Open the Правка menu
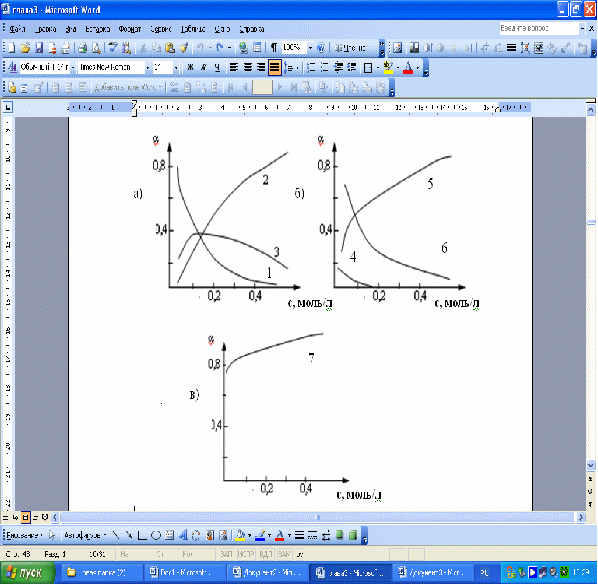 [46, 29]
